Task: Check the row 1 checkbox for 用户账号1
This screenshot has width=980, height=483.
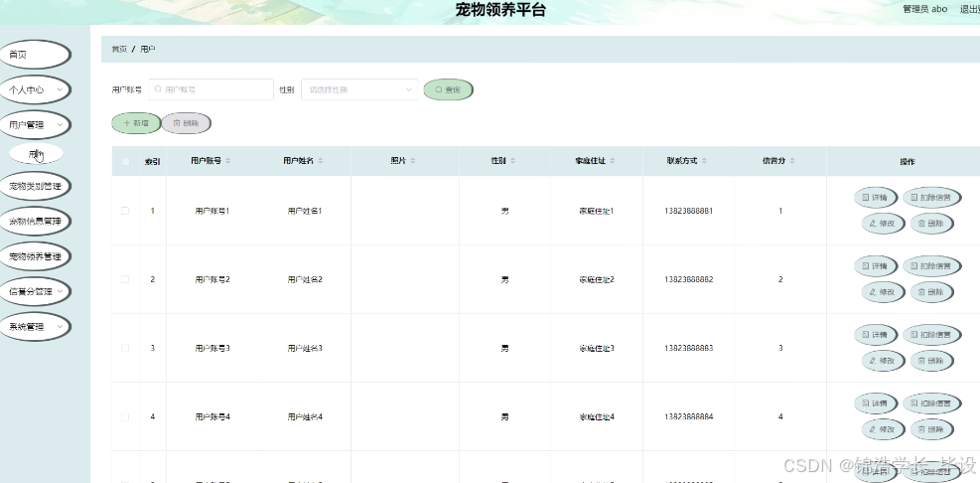Action: pos(125,211)
